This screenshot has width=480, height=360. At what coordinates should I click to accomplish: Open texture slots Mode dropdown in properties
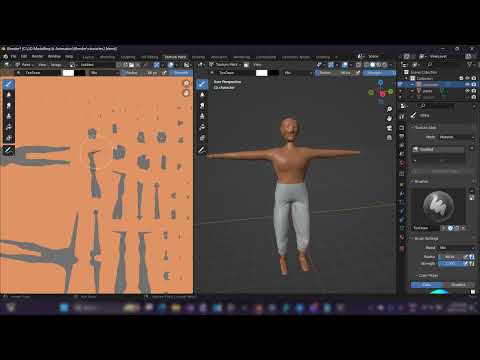pyautogui.click(x=456, y=137)
